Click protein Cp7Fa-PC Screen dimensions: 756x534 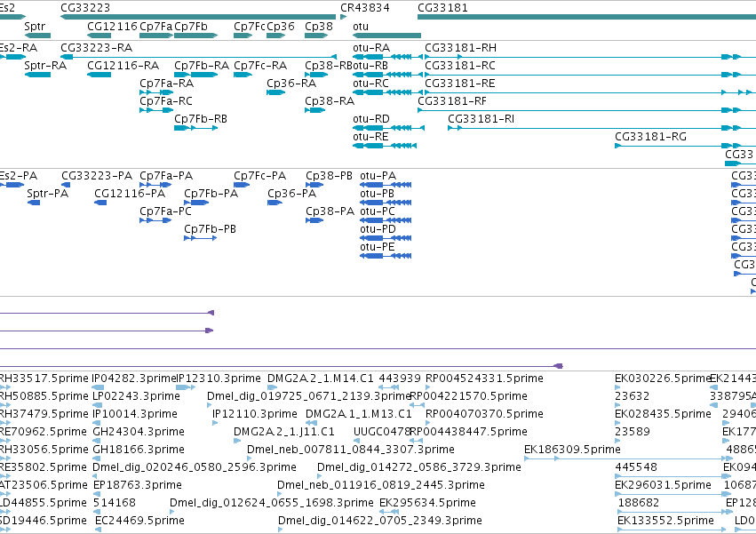coord(155,220)
